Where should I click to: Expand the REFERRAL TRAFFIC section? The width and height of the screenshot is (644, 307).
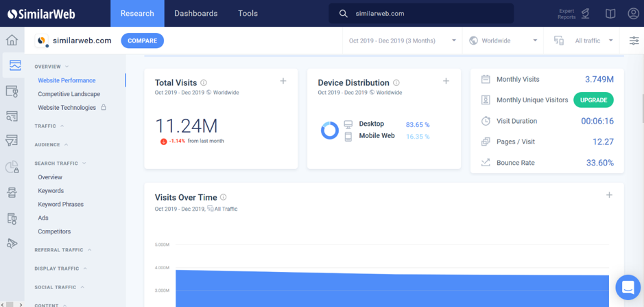click(x=63, y=250)
